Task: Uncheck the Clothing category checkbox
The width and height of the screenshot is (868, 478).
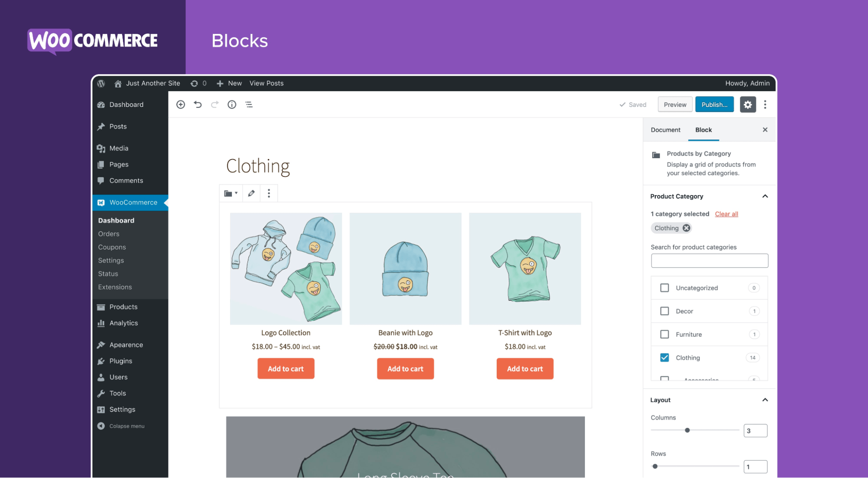Action: coord(663,357)
